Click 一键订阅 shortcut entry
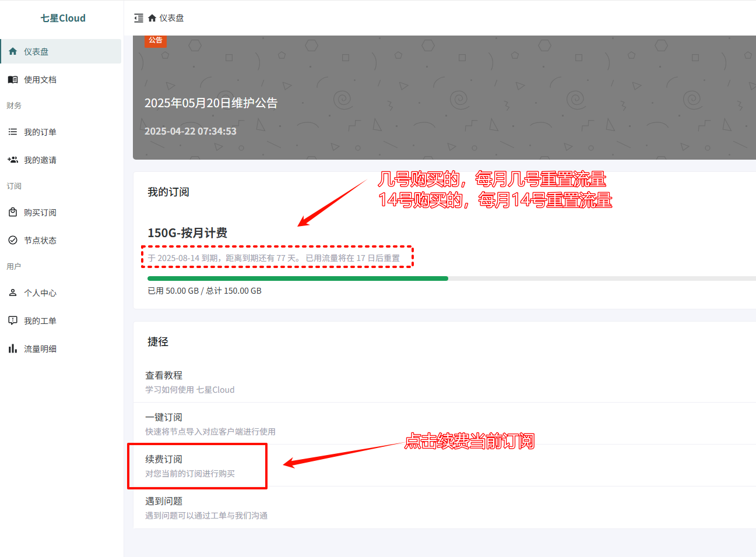This screenshot has width=756, height=557. pyautogui.click(x=445, y=424)
